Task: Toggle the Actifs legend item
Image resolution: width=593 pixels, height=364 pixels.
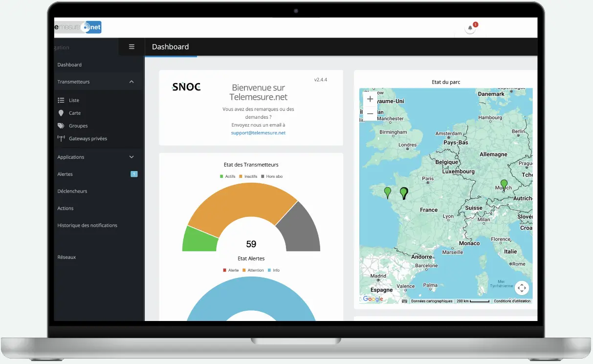Action: [x=227, y=176]
